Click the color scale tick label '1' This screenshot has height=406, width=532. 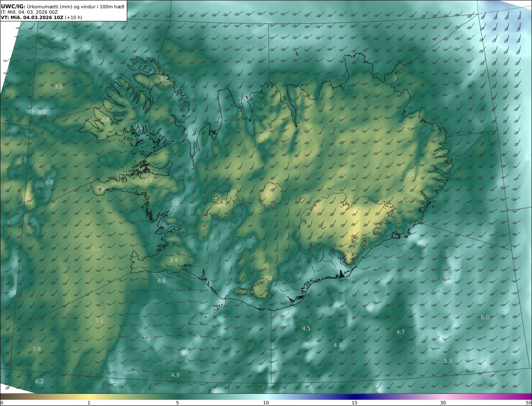coord(89,403)
